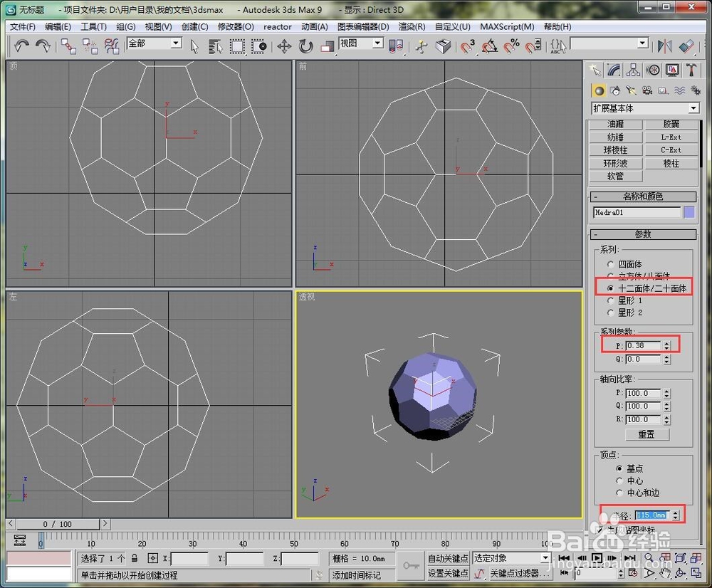Select Space Warps category icon
Viewport: 712px width, 588px height.
point(679,91)
